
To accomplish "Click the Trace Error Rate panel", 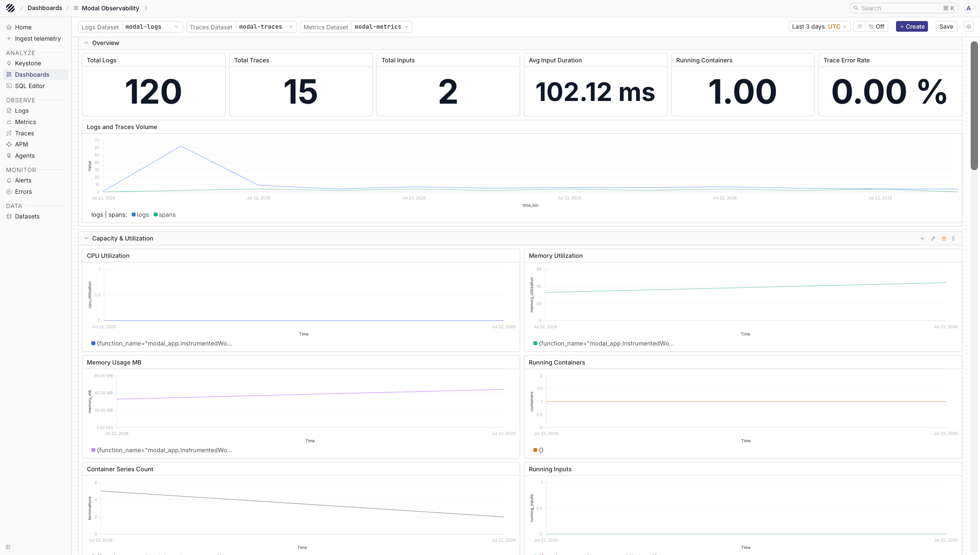I will 890,85.
